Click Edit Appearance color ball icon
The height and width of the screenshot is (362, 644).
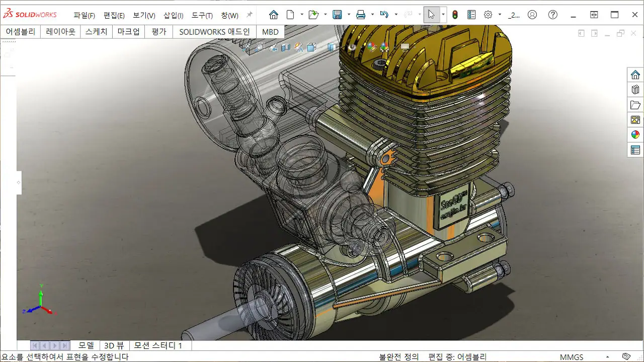coord(372,47)
